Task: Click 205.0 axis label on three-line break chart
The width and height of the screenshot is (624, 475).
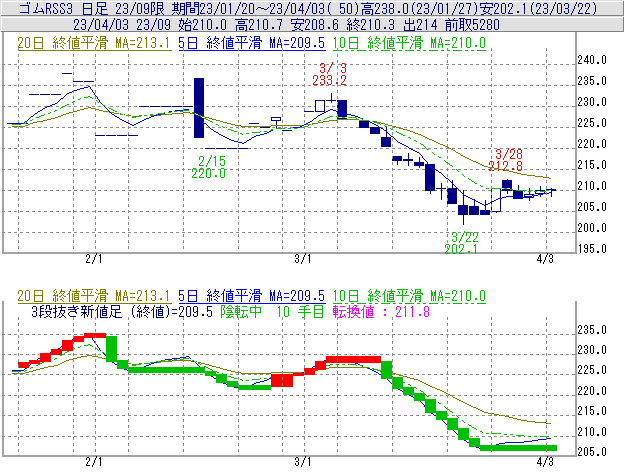Action: (x=592, y=452)
